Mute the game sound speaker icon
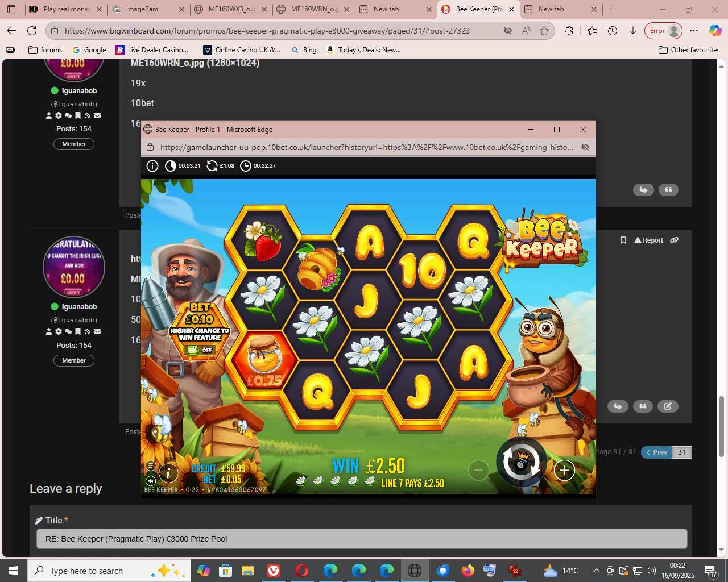 pos(151,481)
